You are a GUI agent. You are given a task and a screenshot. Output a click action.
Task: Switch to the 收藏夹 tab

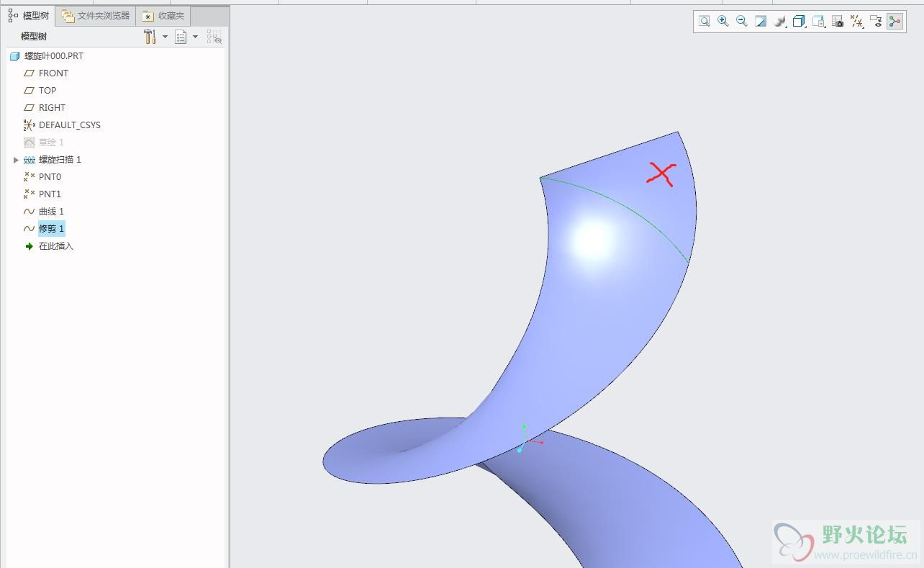coord(163,16)
